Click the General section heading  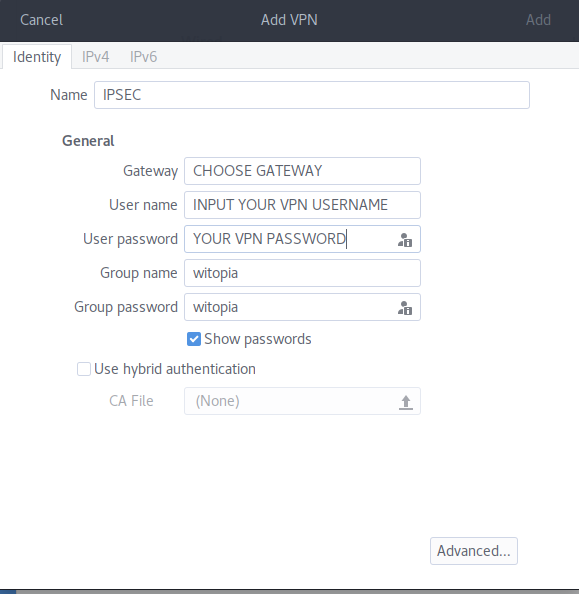(88, 141)
